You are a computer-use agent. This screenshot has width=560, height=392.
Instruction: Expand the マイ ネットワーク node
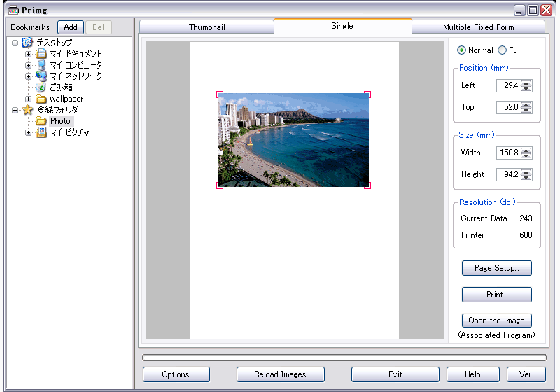[28, 76]
